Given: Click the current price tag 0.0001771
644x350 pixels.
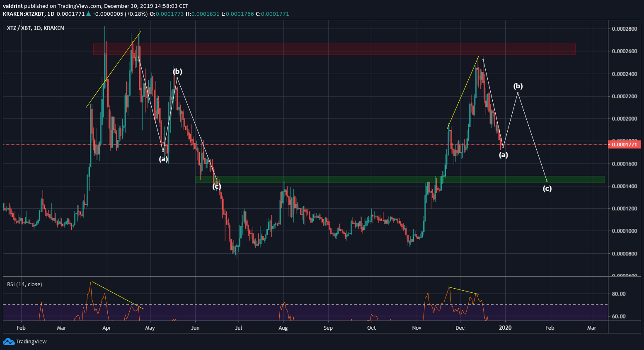Looking at the screenshot, I should [x=625, y=145].
